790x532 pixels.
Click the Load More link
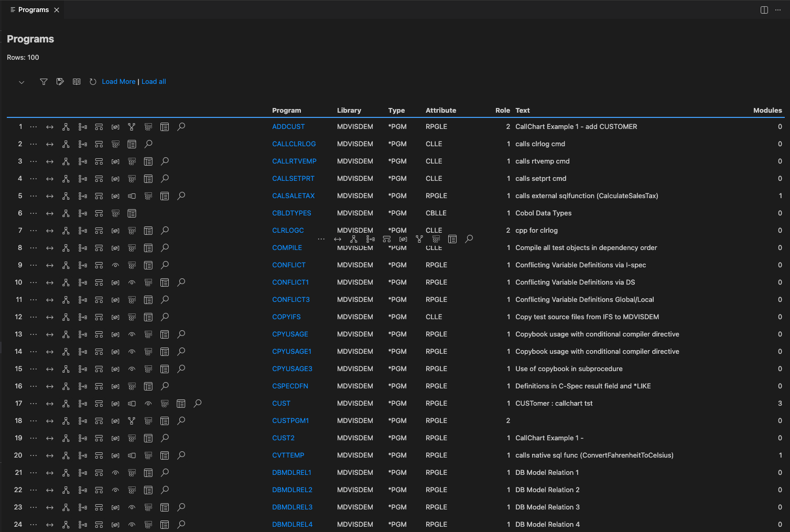pos(118,82)
